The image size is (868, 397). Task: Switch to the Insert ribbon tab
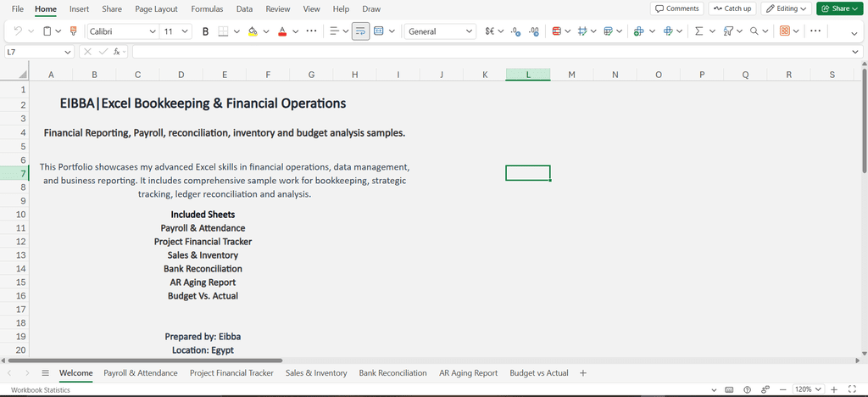79,8
